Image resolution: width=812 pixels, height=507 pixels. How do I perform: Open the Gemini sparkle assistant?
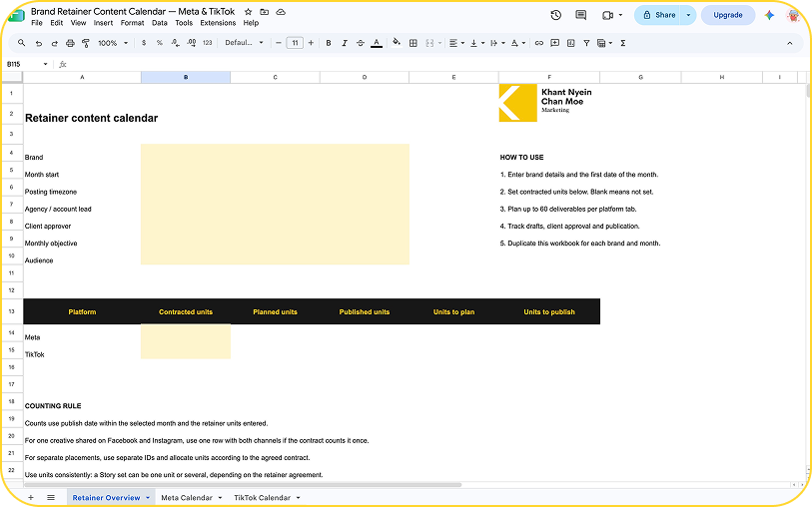click(769, 15)
